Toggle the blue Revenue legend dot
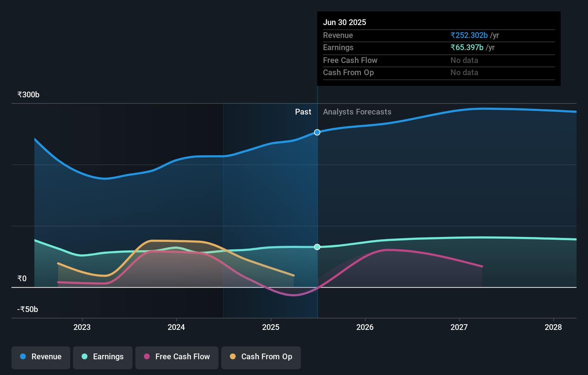The height and width of the screenshot is (375, 588). pos(23,357)
